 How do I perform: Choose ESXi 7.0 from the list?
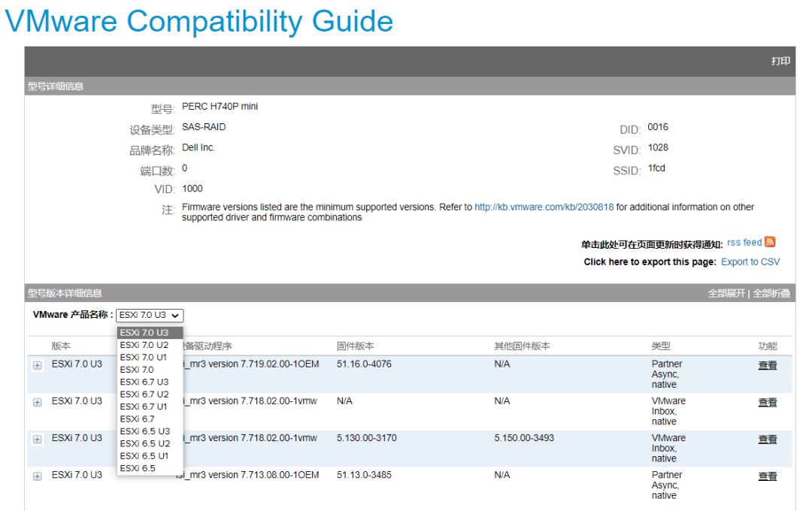coord(150,370)
